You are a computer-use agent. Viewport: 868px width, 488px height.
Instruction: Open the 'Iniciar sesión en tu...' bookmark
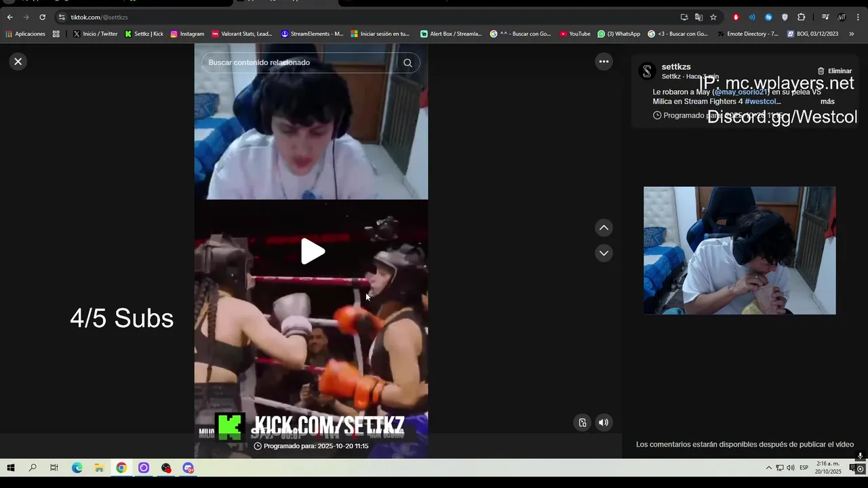click(x=380, y=34)
